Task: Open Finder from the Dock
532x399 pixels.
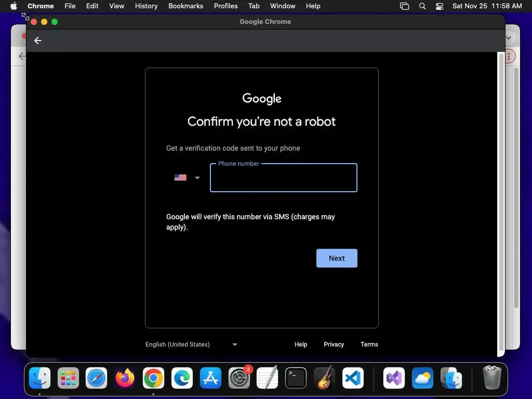Action: (39, 378)
